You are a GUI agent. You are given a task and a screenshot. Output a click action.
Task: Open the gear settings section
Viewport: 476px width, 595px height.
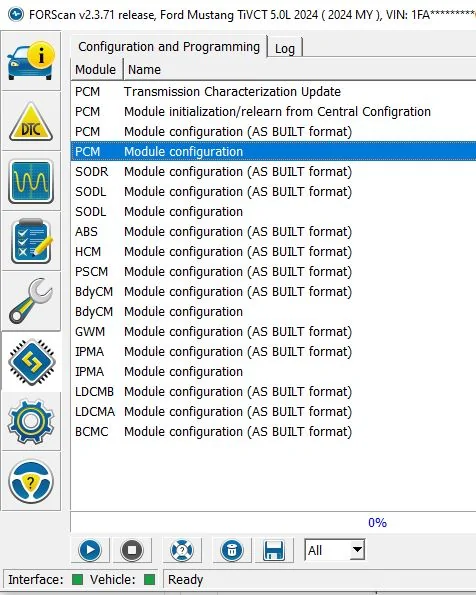31,422
